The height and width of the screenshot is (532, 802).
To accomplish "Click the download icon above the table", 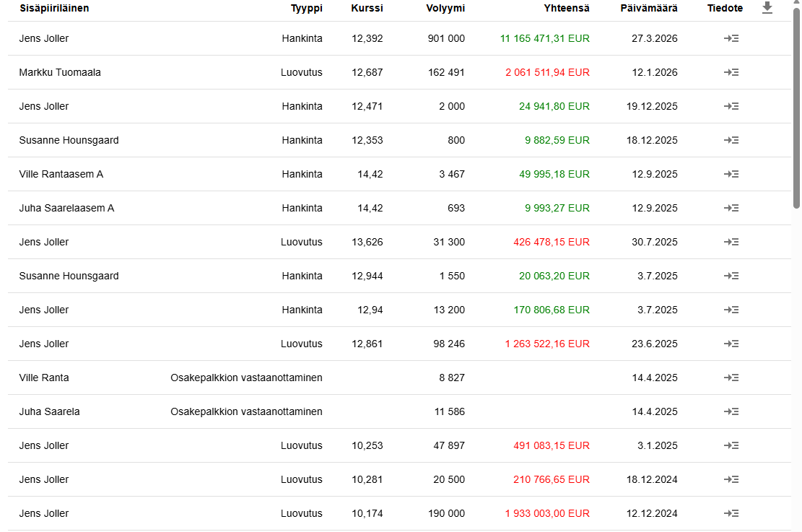I will tap(767, 8).
